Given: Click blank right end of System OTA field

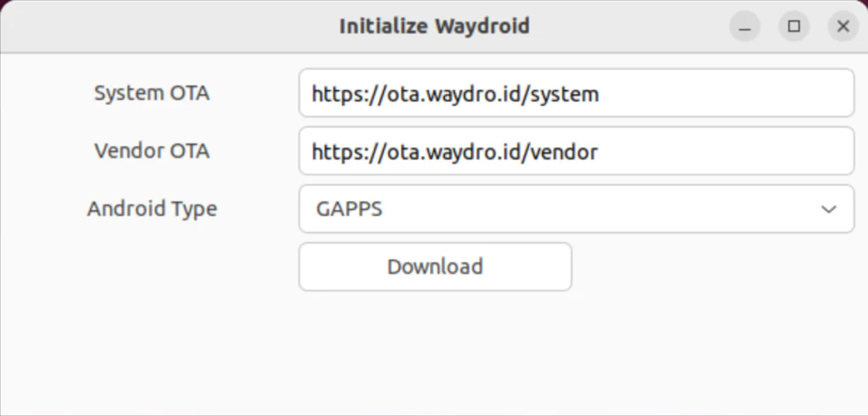Looking at the screenshot, I should click(763, 93).
